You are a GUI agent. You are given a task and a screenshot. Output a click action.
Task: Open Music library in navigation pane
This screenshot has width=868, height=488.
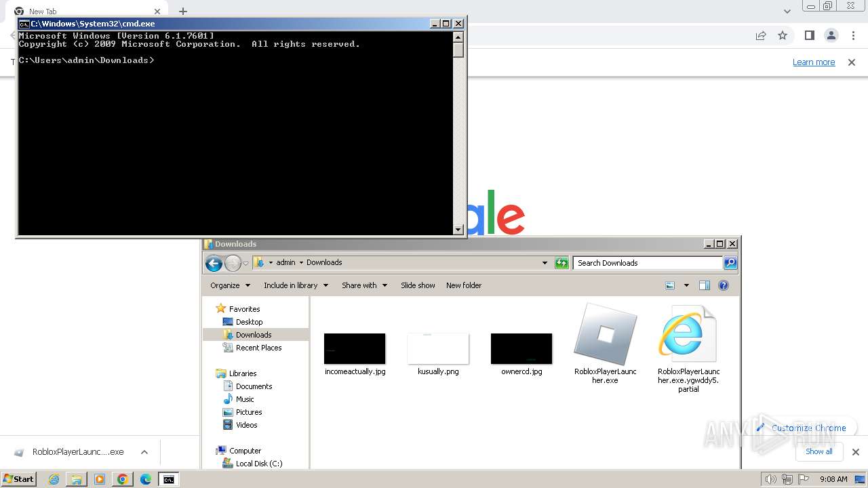click(x=245, y=399)
